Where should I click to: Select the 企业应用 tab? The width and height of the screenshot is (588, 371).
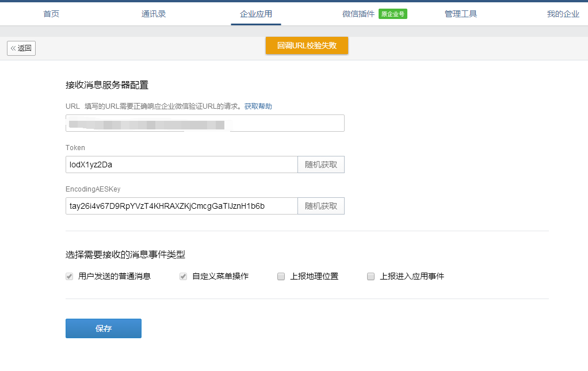pyautogui.click(x=256, y=14)
